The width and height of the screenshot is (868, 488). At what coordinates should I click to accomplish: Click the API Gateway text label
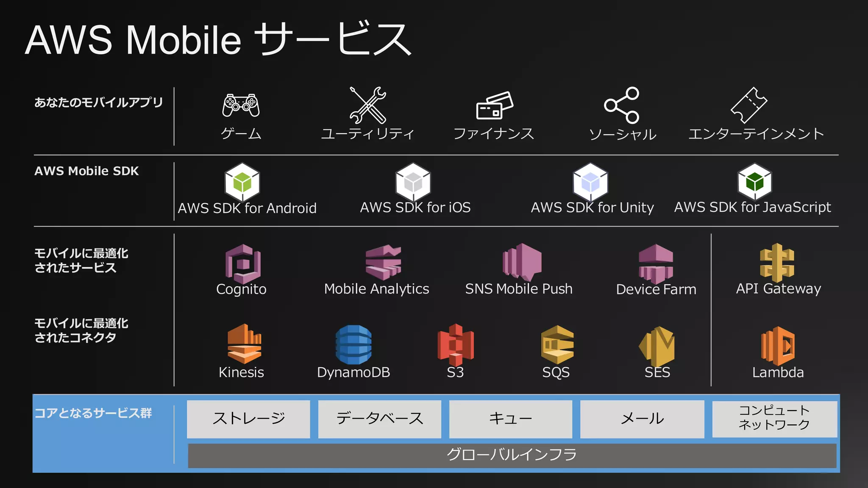point(779,288)
